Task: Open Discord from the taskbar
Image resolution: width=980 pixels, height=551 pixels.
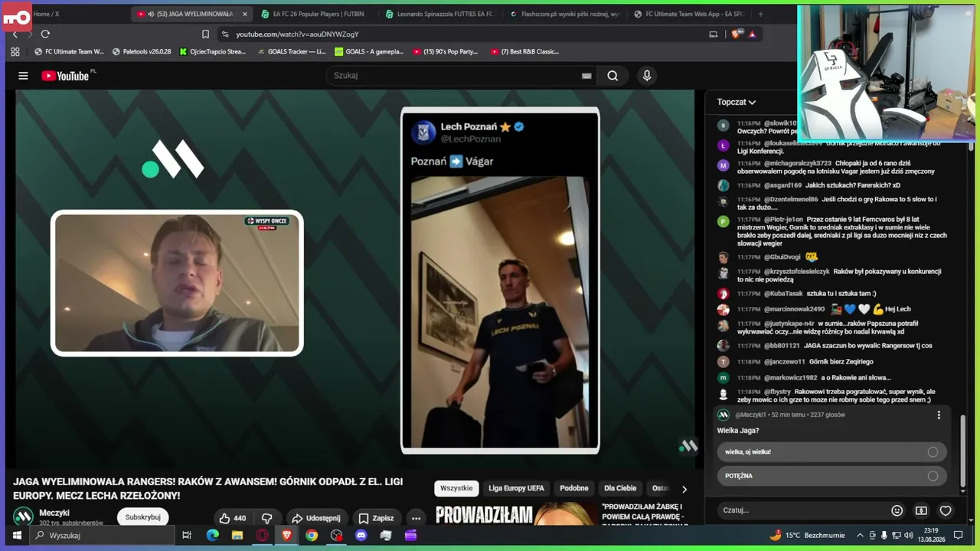Action: tap(361, 536)
